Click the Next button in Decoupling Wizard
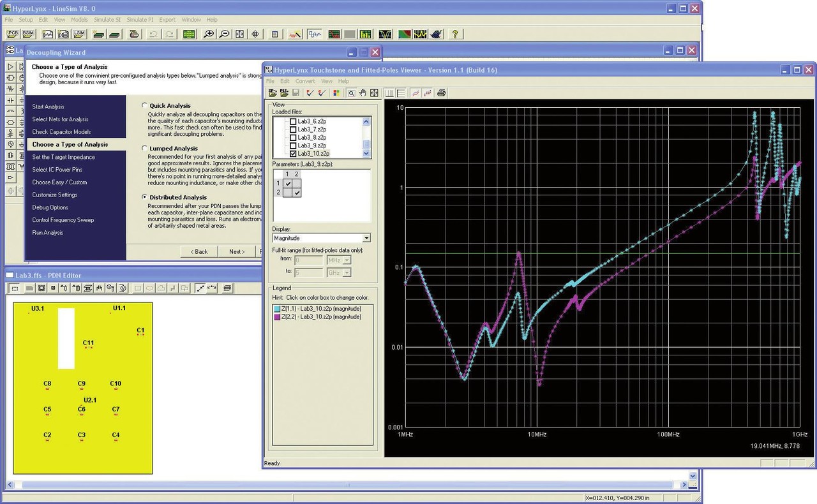Screen dimensions: 817x504 pyautogui.click(x=237, y=251)
